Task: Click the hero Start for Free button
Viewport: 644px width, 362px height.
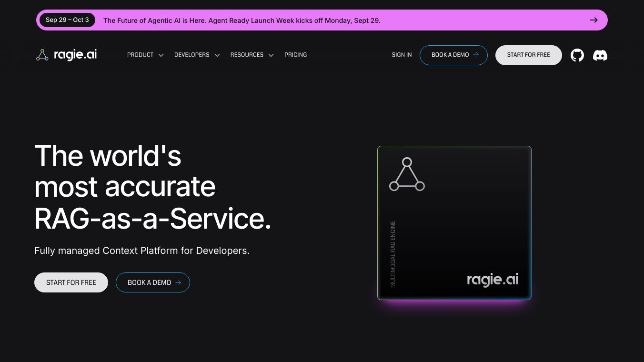Action: point(71,282)
